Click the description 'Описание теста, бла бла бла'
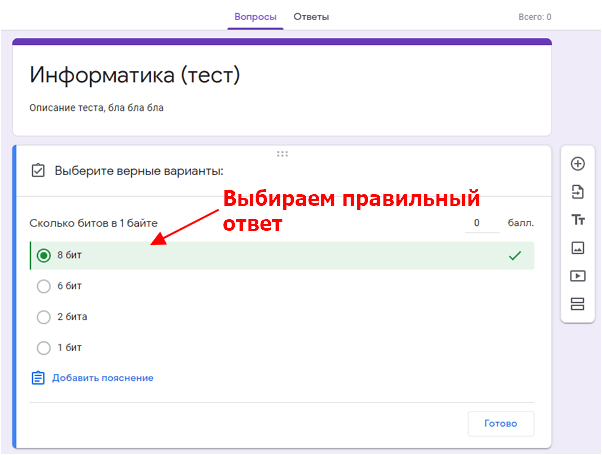602x455 pixels. click(x=96, y=108)
